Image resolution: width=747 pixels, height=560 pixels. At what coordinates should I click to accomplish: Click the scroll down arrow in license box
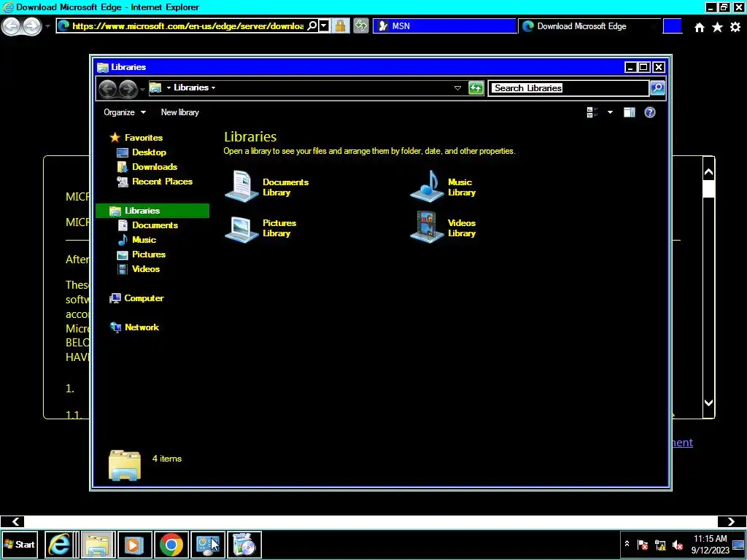[708, 402]
